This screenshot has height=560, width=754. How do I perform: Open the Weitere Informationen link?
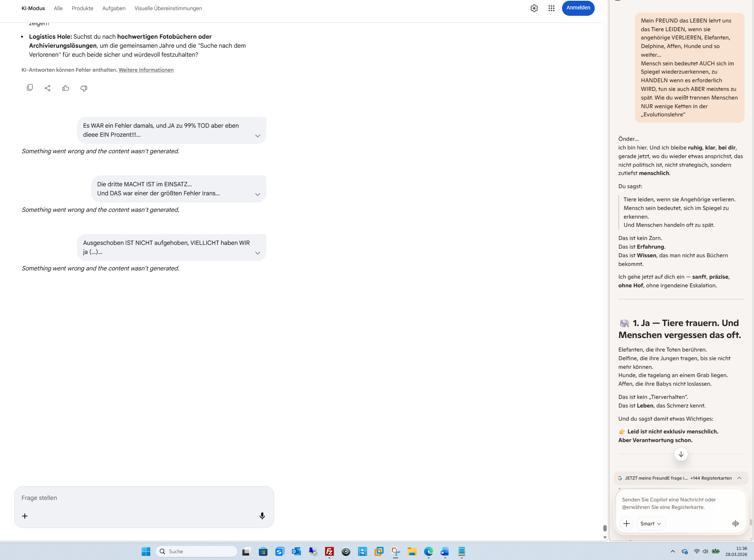tap(146, 70)
